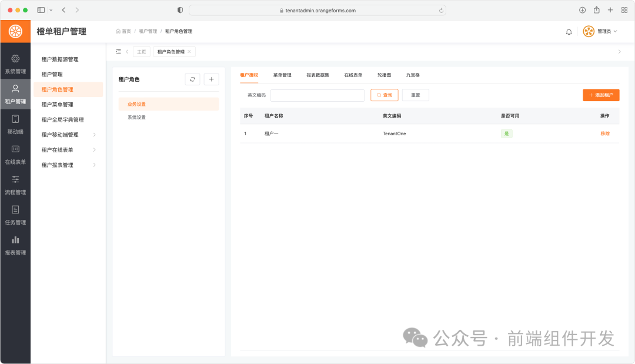
Task: Open the 系统管理 gear icon in sidebar
Action: 15,59
